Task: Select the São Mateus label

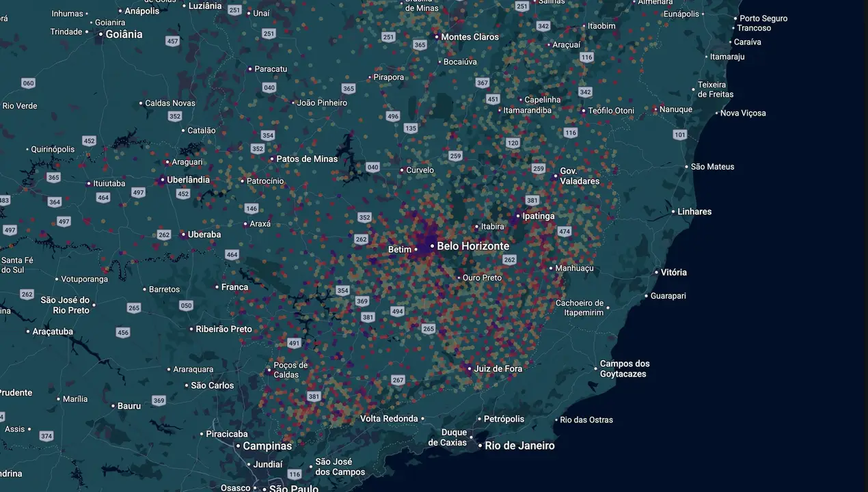Action: (713, 167)
